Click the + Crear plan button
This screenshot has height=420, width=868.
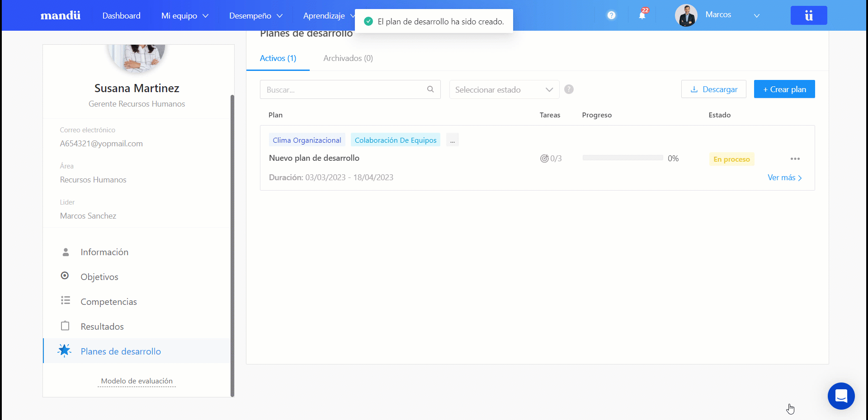coord(784,89)
